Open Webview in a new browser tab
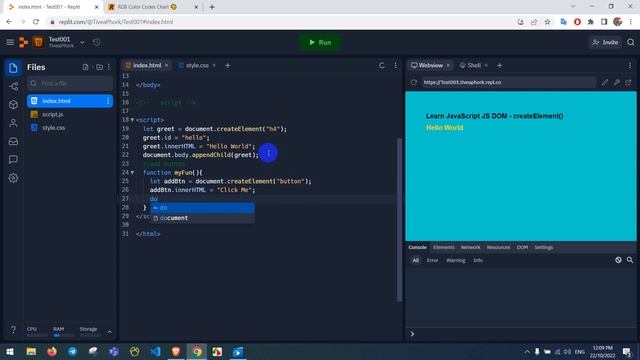The height and width of the screenshot is (360, 640). (629, 82)
